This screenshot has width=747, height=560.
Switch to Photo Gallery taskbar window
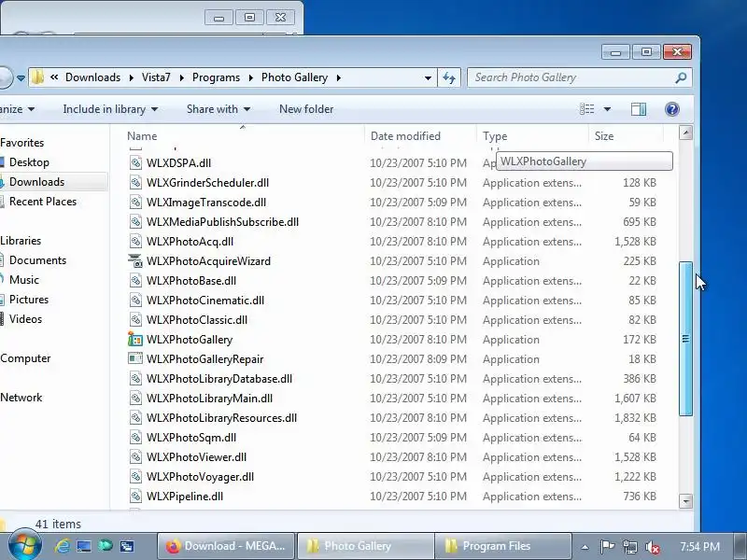tap(366, 546)
